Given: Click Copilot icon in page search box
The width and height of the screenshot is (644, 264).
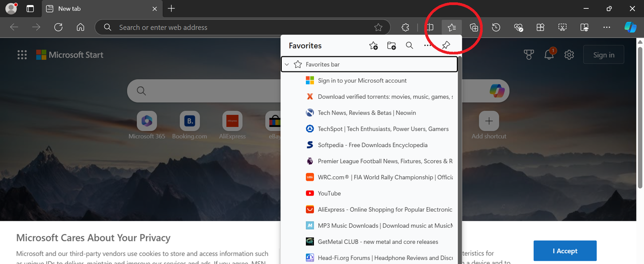Looking at the screenshot, I should tap(497, 90).
